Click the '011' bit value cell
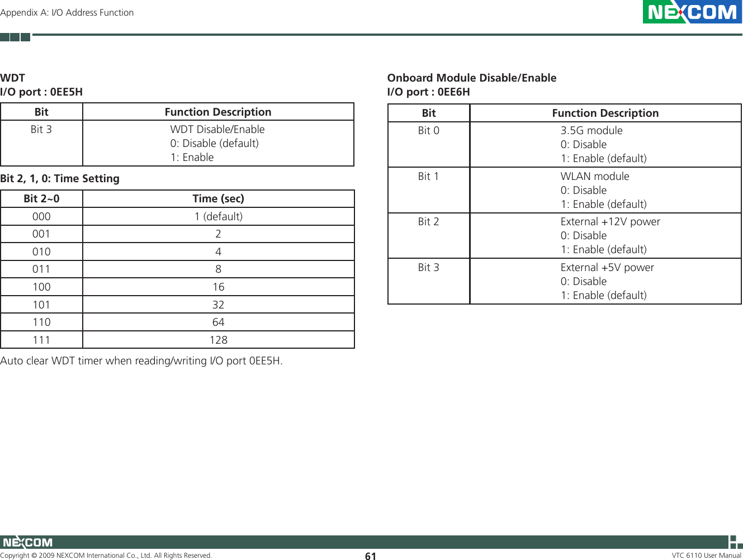Image resolution: width=743 pixels, height=560 pixels. (x=41, y=269)
